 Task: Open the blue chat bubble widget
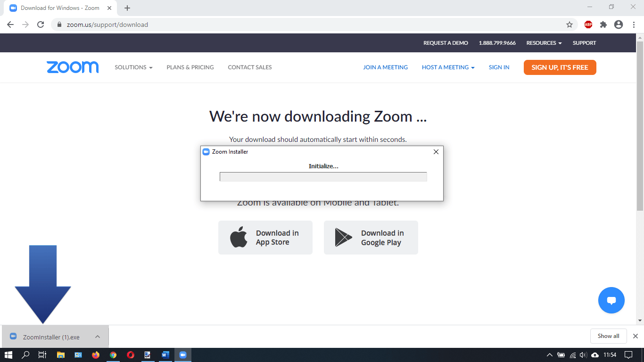coord(611,300)
